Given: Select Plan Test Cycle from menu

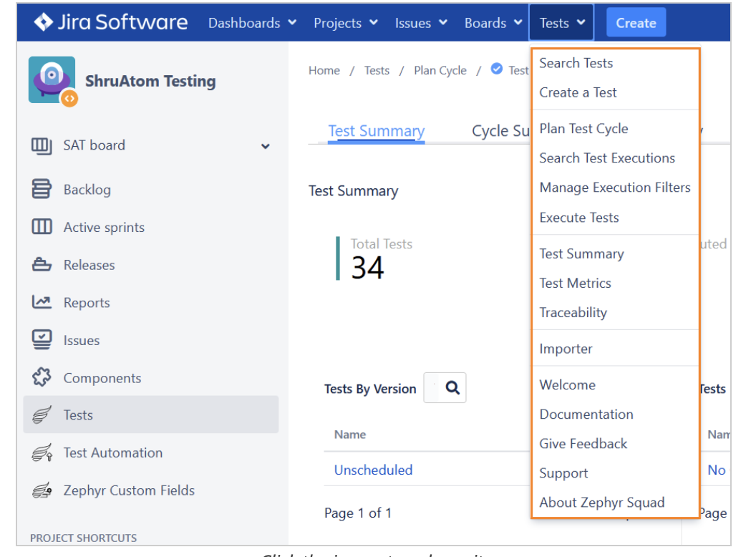Looking at the screenshot, I should (584, 129).
